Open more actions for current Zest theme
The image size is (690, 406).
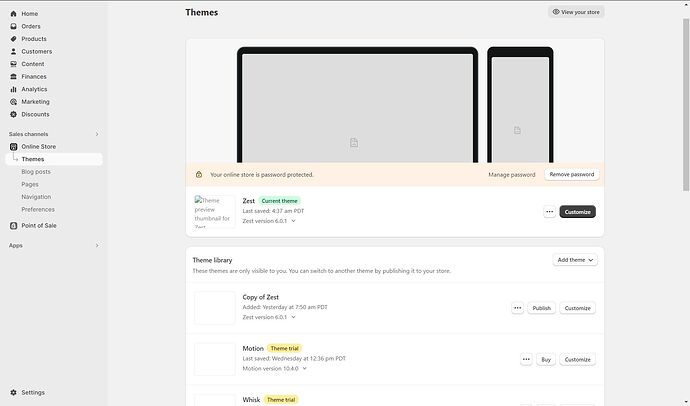click(x=549, y=212)
